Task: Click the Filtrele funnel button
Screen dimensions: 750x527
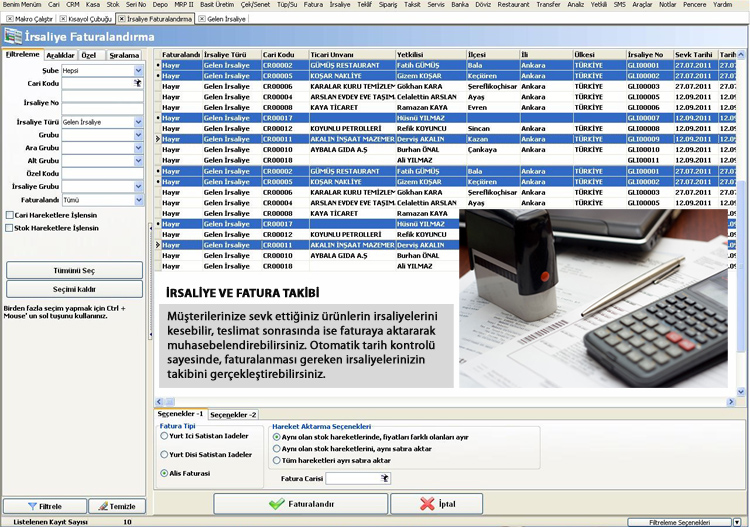Action: (x=44, y=506)
